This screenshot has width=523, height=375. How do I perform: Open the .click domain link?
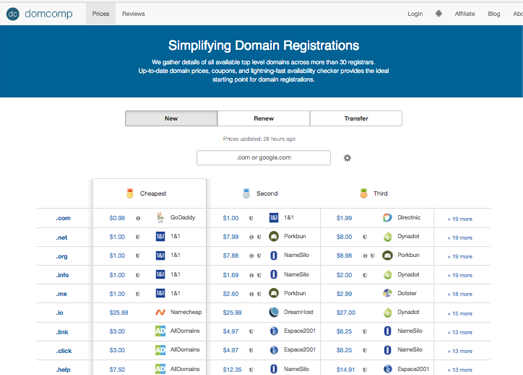coord(64,351)
